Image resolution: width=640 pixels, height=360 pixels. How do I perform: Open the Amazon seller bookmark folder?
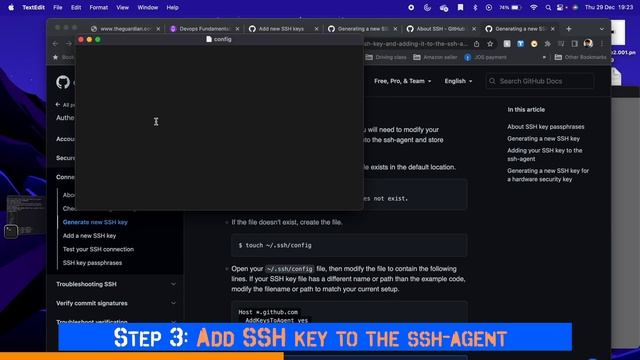click(435, 57)
